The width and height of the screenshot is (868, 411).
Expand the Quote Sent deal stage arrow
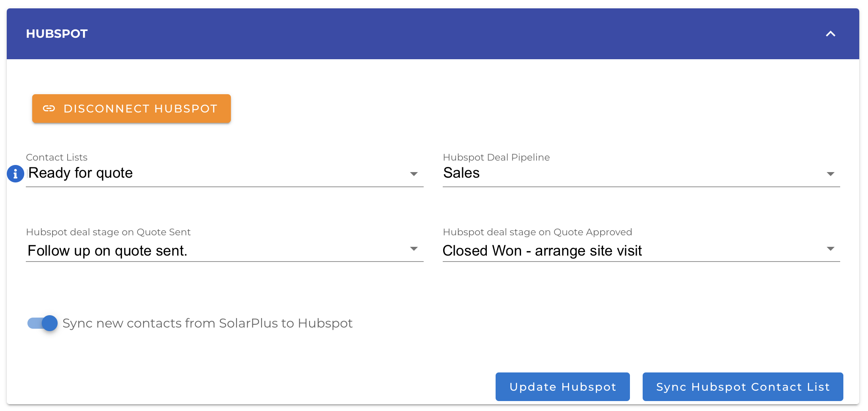tap(414, 249)
